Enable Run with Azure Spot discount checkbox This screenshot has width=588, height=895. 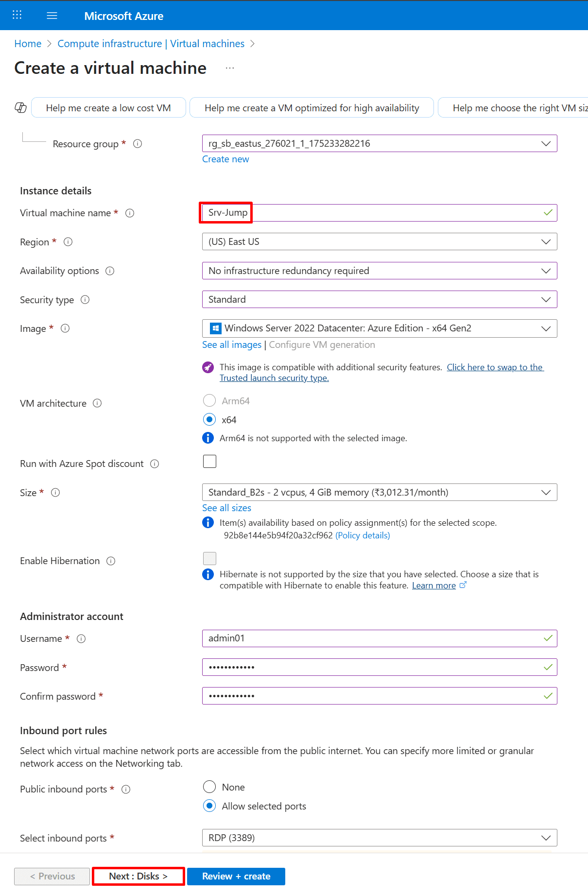pos(209,462)
